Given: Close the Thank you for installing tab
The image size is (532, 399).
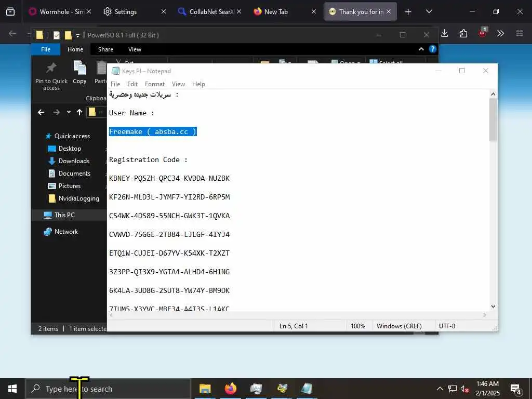Looking at the screenshot, I should 389,12.
